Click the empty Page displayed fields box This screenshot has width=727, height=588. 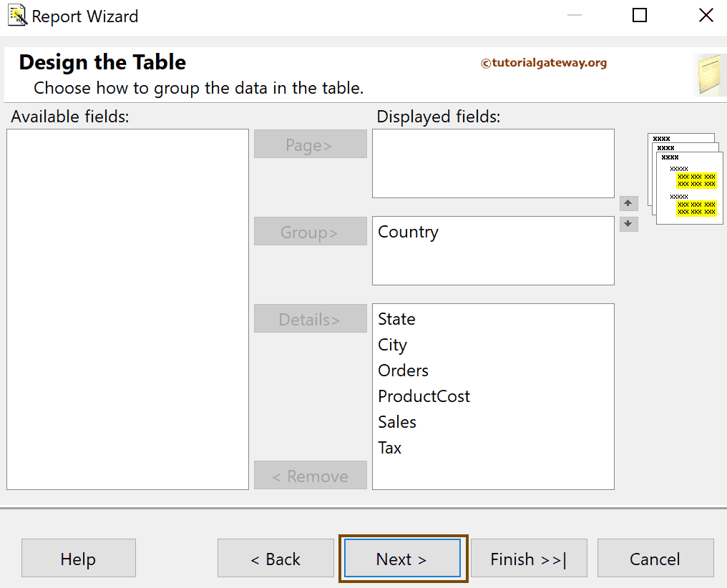492,163
